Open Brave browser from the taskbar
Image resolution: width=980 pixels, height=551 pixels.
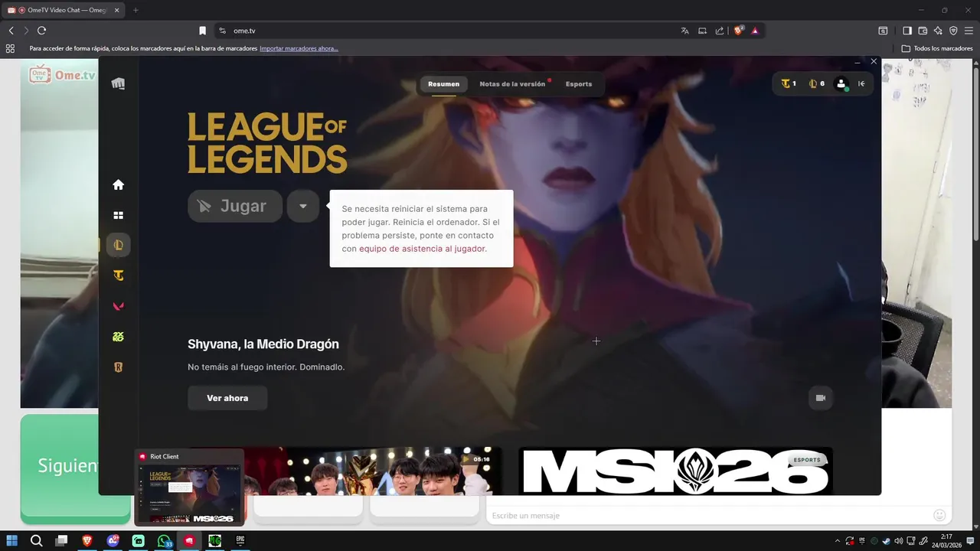tap(87, 541)
